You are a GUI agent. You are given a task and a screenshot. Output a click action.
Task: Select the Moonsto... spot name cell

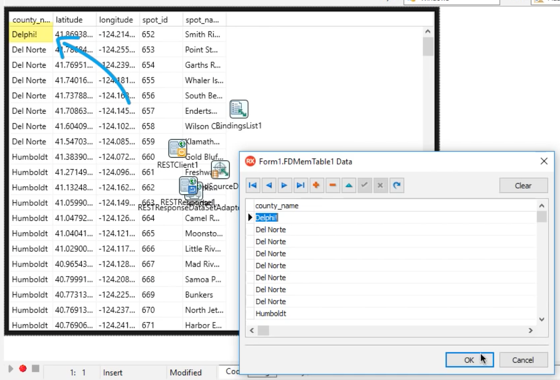click(204, 234)
